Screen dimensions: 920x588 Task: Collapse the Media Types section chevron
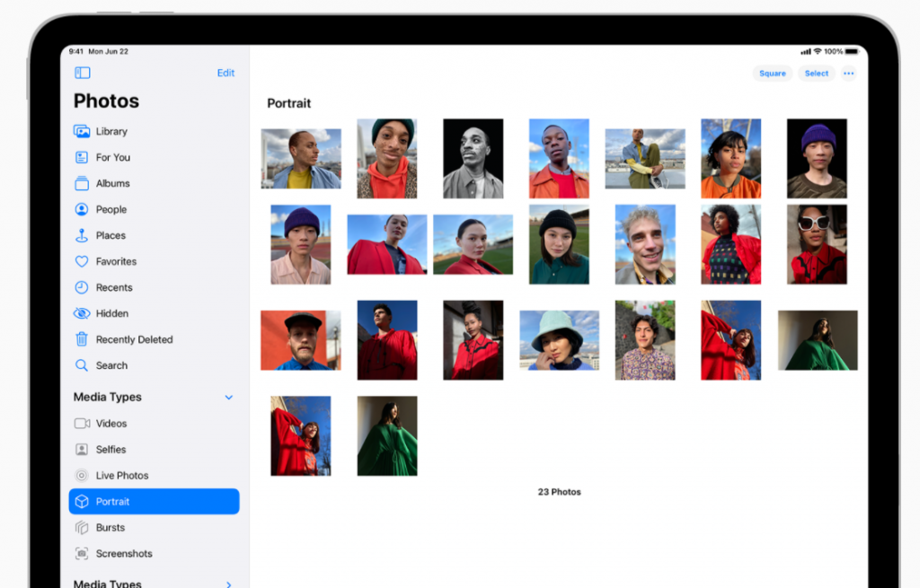229,398
